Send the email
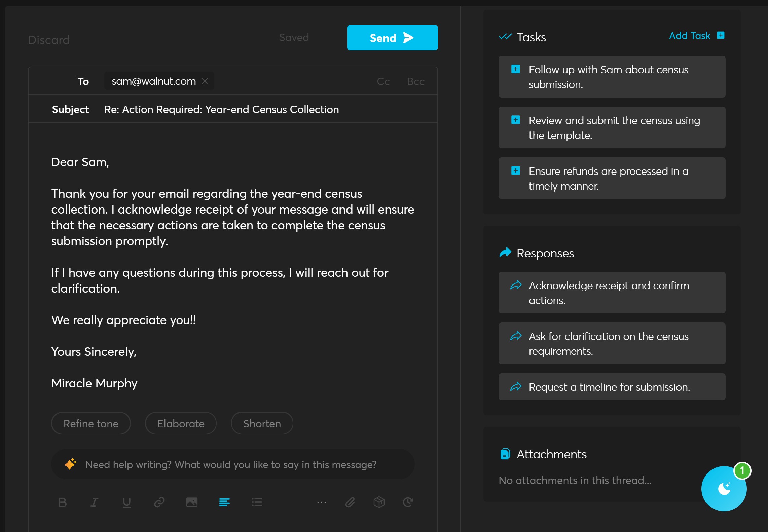Viewport: 768px width, 532px height. pos(392,38)
